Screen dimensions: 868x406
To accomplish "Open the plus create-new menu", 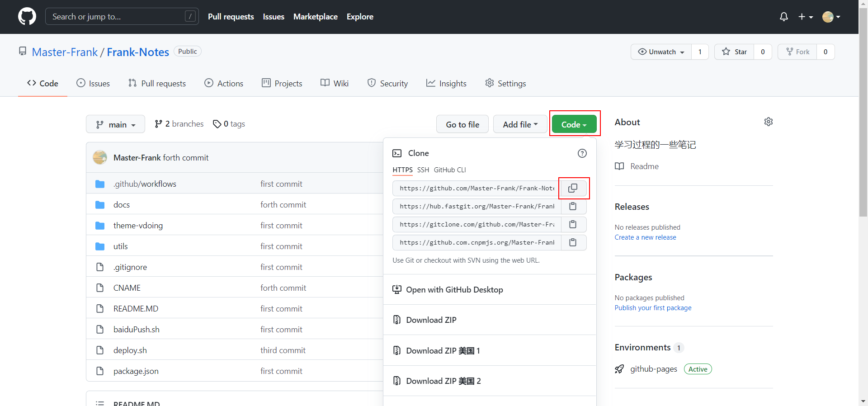I will pos(806,17).
